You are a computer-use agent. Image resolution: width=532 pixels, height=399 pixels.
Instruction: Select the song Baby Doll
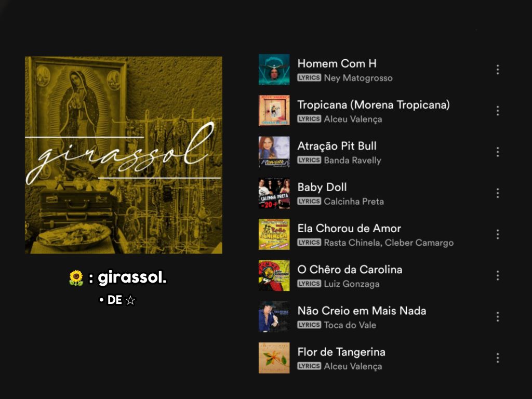tap(322, 187)
